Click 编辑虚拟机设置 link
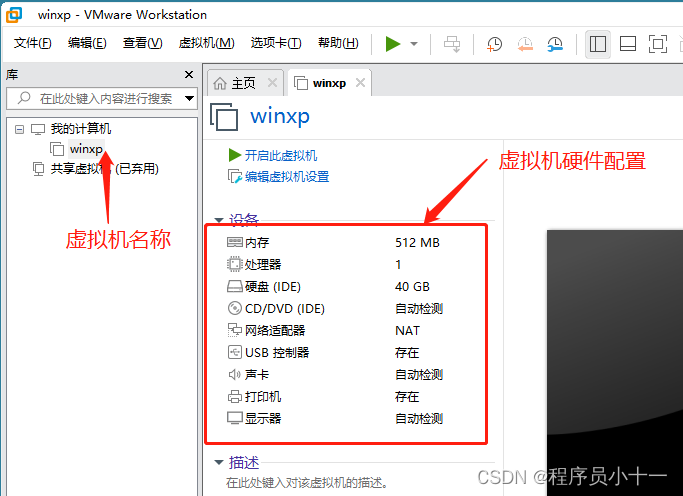The image size is (683, 496). click(287, 177)
